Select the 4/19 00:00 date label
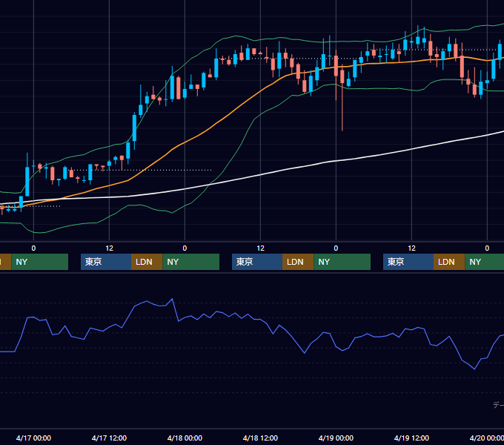Viewport: 504px width, 445px height. click(336, 438)
